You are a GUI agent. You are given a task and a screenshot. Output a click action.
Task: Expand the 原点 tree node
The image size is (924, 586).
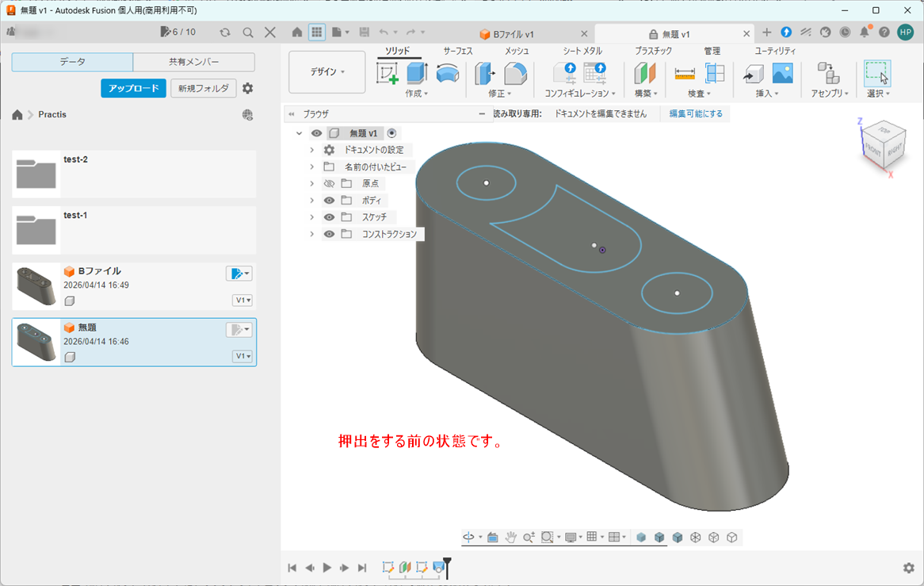pos(311,184)
